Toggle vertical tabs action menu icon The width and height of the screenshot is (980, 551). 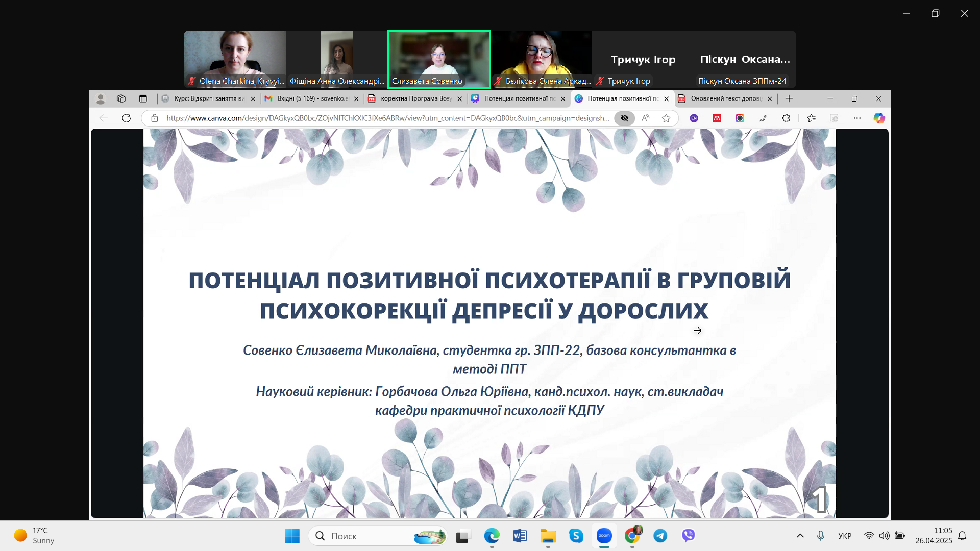[x=143, y=99]
